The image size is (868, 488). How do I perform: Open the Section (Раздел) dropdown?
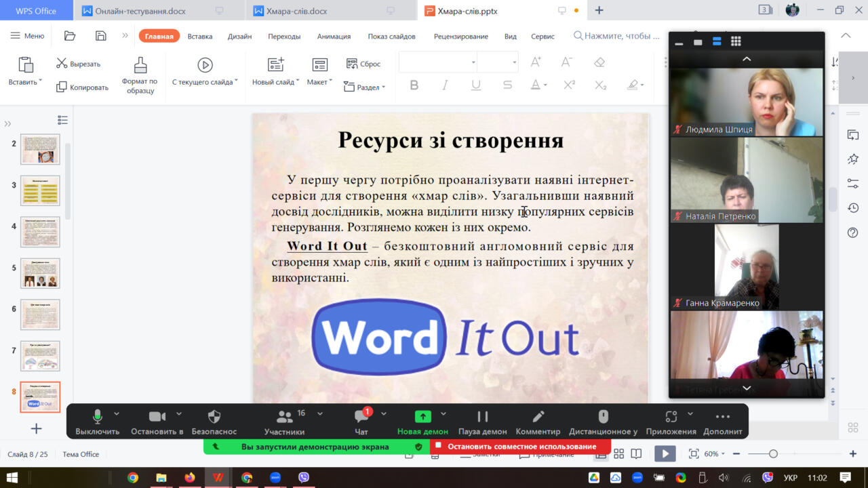pos(364,87)
